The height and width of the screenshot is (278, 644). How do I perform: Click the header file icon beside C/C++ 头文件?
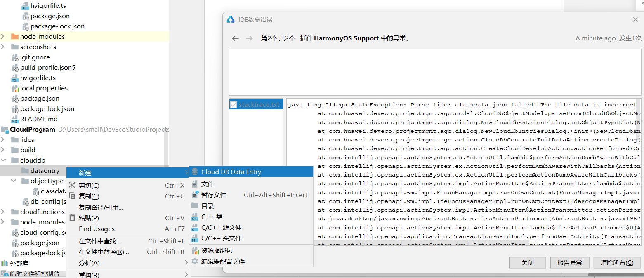coord(195,238)
